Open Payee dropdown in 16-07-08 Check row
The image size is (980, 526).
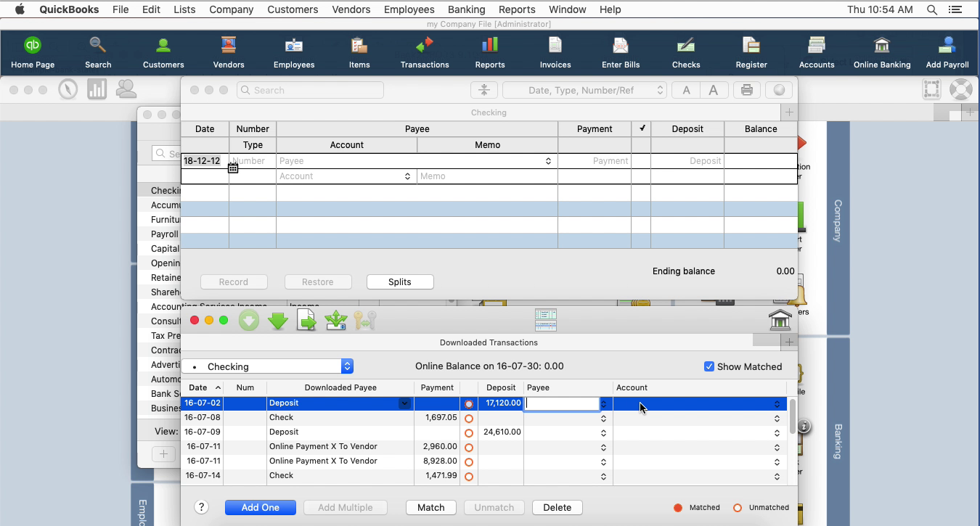tap(603, 418)
